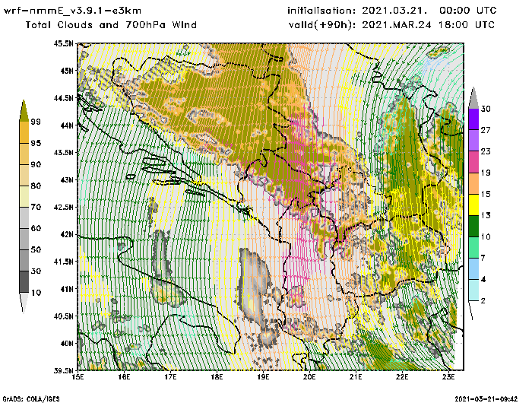Viewport: 532px width, 403px height.
Task: Click wind legend swatch between 10 and 13
Action: click(x=473, y=226)
